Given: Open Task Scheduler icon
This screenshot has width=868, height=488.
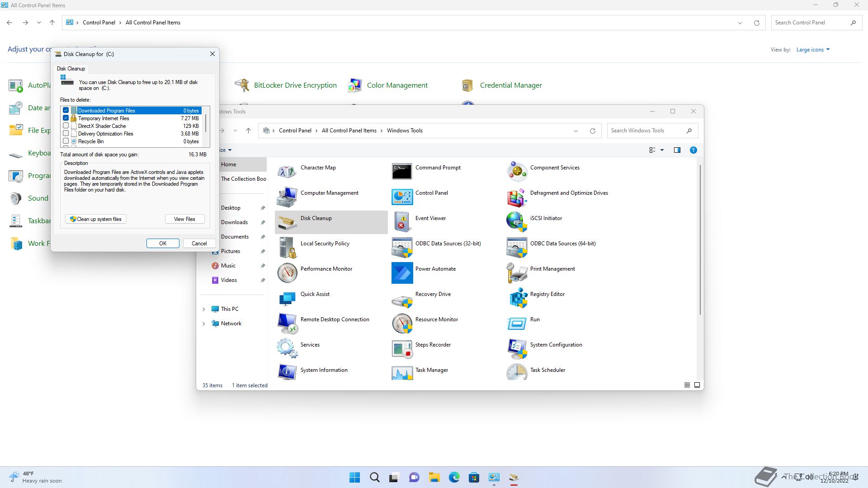Looking at the screenshot, I should [517, 372].
